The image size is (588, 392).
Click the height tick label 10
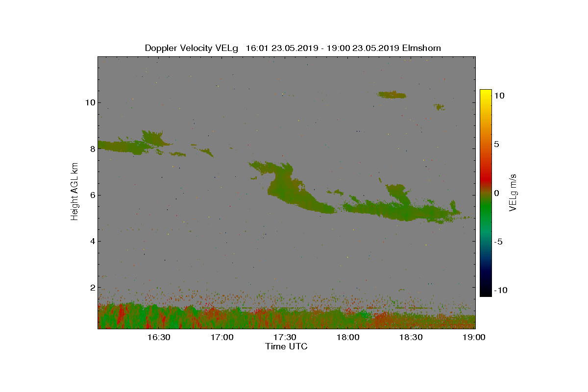coord(90,102)
